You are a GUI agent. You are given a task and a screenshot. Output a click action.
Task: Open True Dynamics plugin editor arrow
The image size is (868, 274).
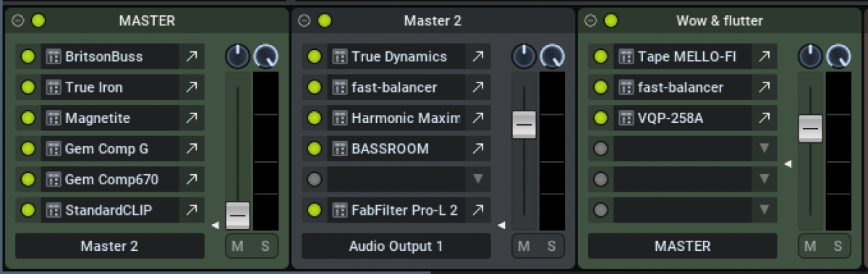pyautogui.click(x=477, y=56)
